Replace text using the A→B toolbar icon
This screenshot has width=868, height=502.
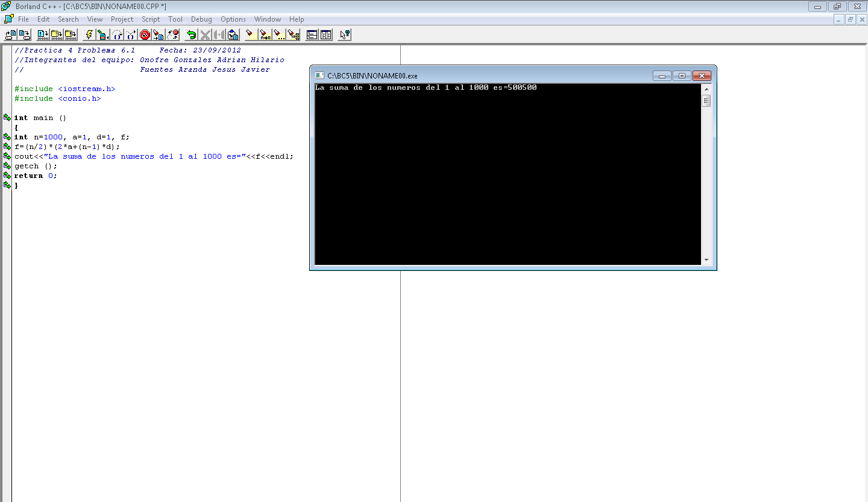click(x=265, y=34)
